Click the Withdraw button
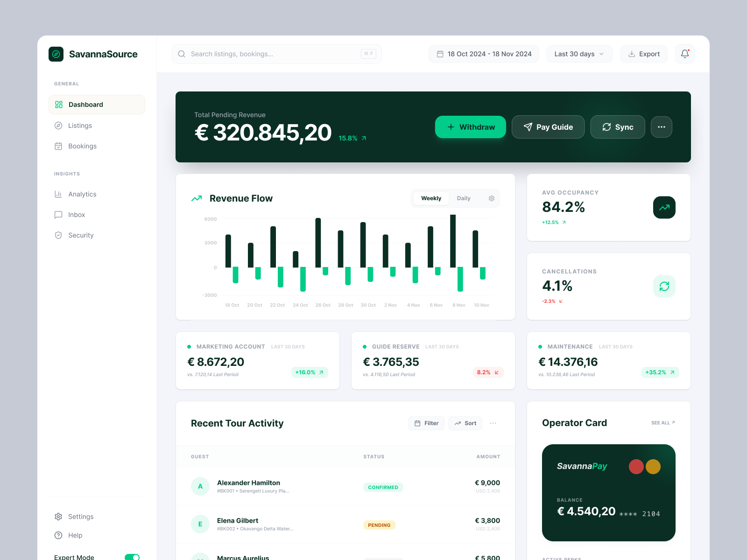This screenshot has height=560, width=747. click(x=471, y=127)
